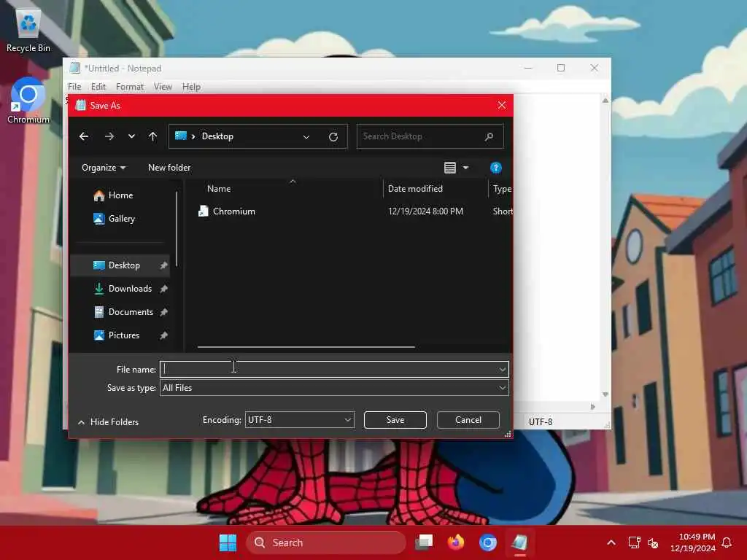Open Notepad Format menu
The width and height of the screenshot is (747, 560).
pos(130,87)
